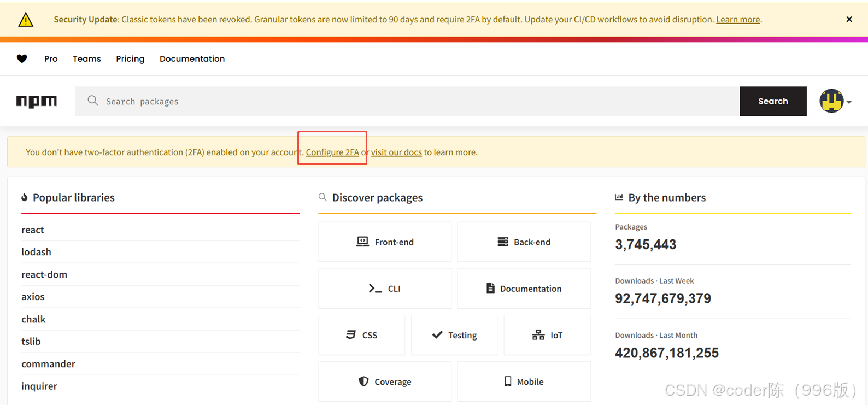Screen dimensions: 868x405
Task: Follow the Learn more link in banner
Action: point(738,20)
